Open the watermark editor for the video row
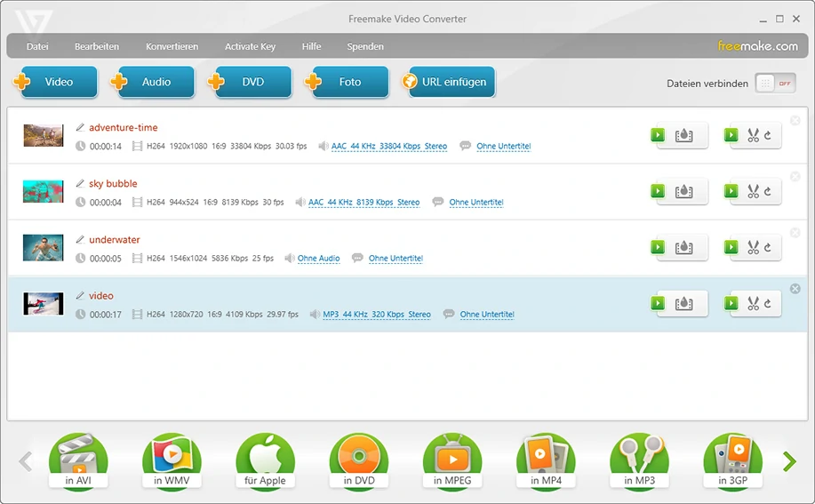 [683, 304]
